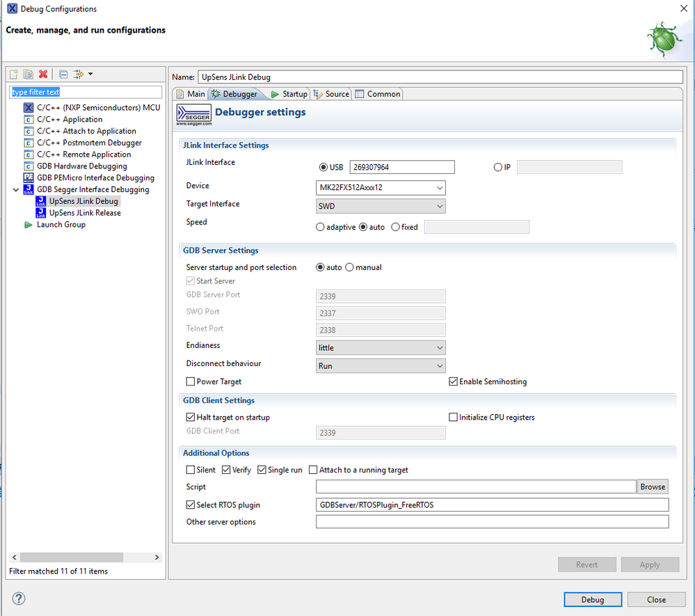This screenshot has width=695, height=616.
Task: Choose fixed speed option
Action: 395,227
